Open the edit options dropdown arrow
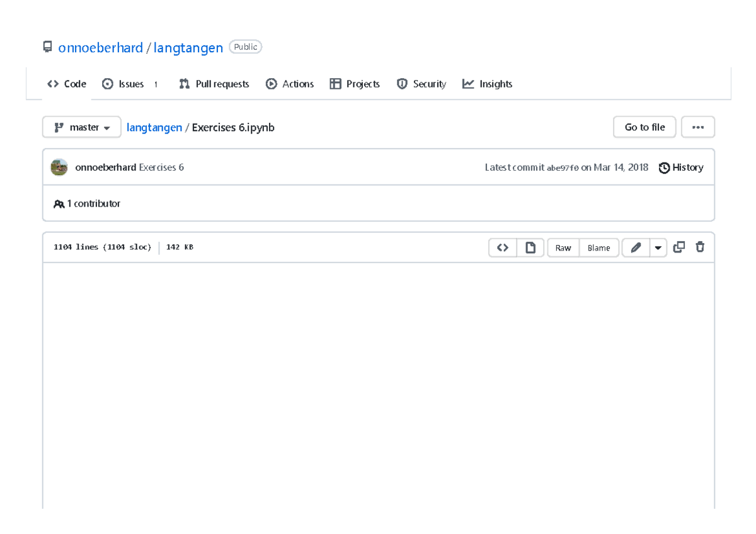This screenshot has width=756, height=534. coord(658,247)
